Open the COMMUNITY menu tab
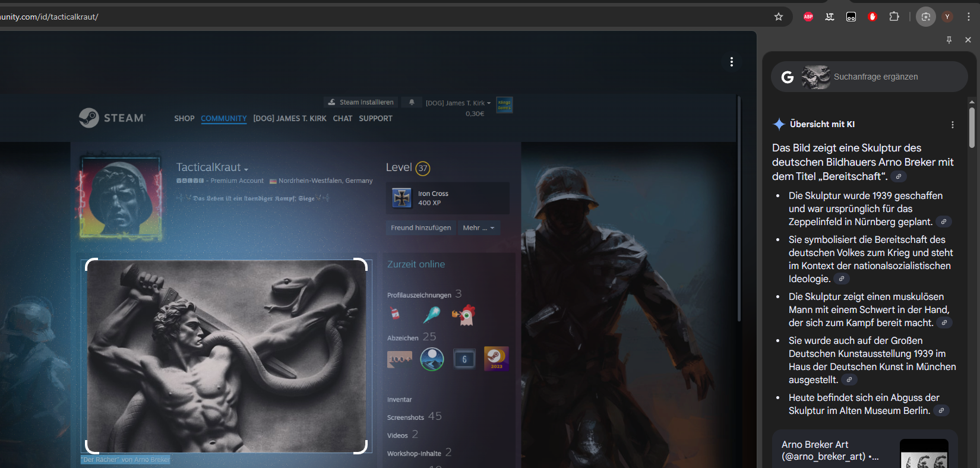Viewport: 980px width, 468px height. coord(223,118)
